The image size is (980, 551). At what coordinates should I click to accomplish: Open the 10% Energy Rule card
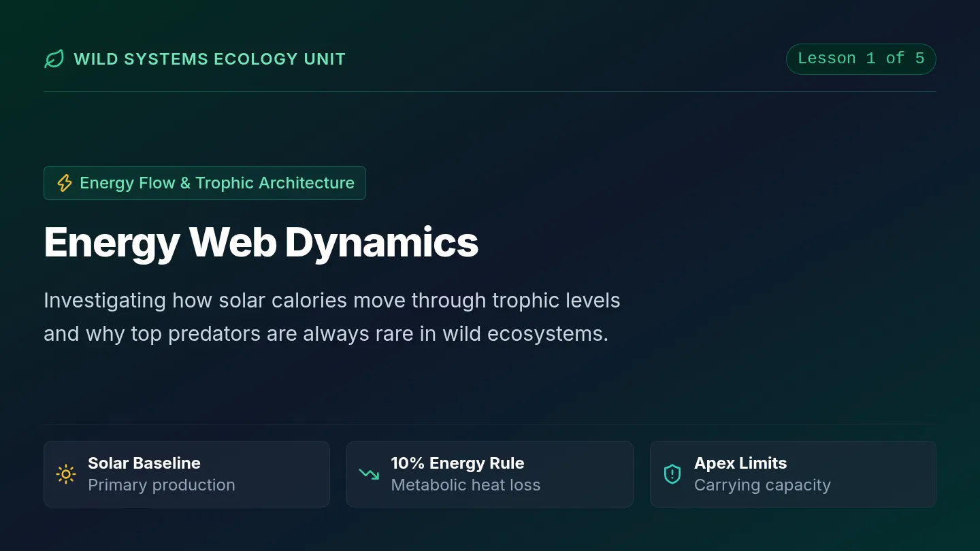click(490, 474)
